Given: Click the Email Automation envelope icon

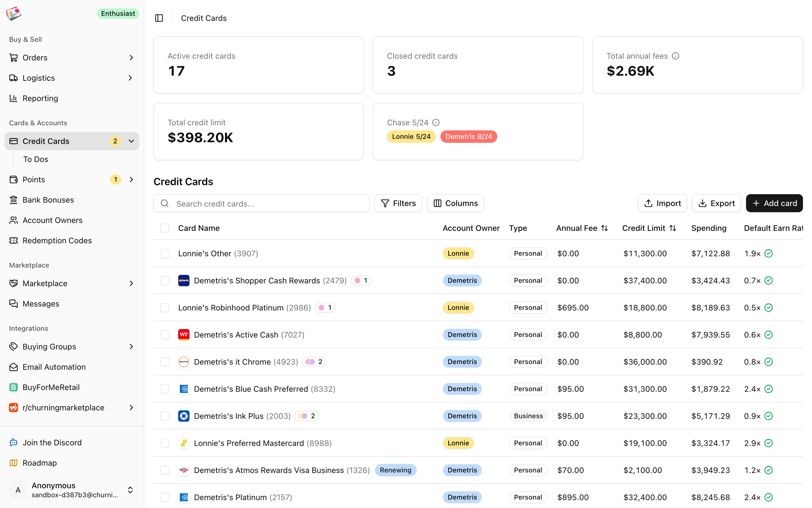Looking at the screenshot, I should point(14,367).
